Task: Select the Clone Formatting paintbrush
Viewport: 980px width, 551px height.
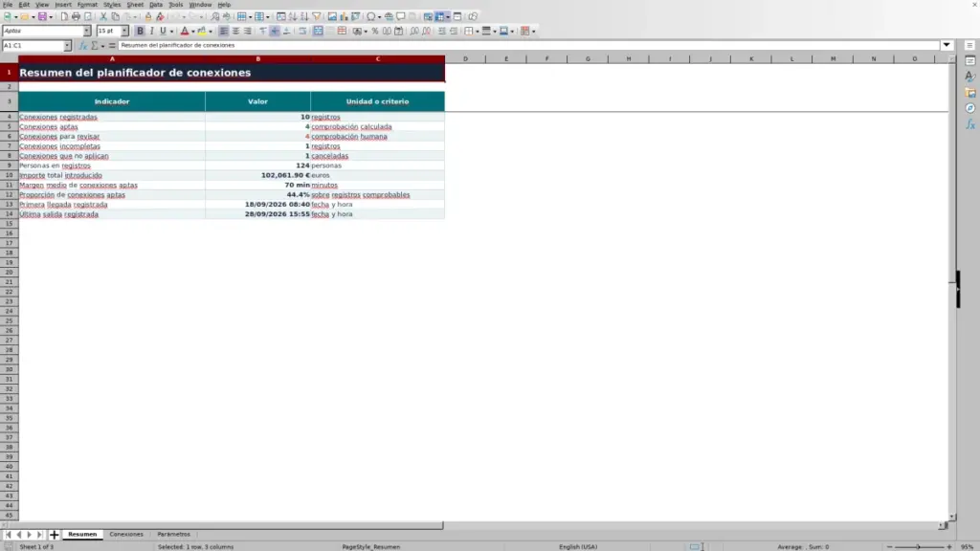Action: point(148,16)
